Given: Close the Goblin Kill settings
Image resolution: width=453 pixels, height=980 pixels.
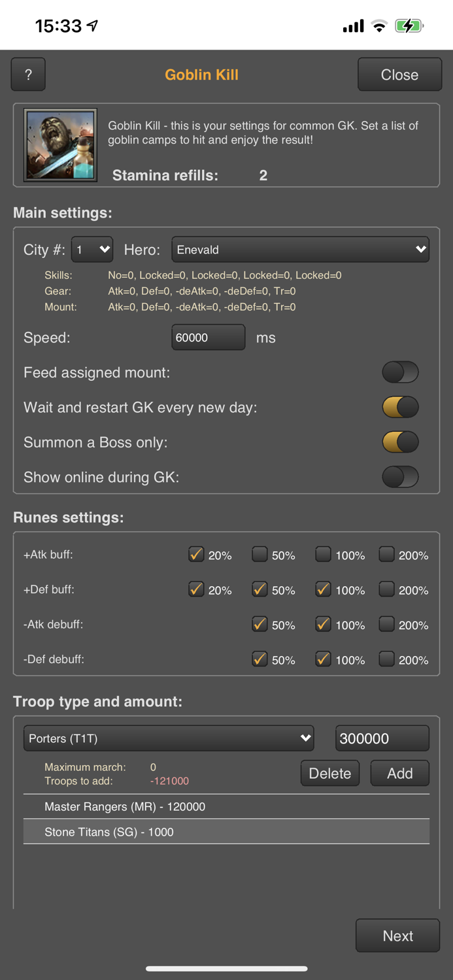Looking at the screenshot, I should coord(399,74).
